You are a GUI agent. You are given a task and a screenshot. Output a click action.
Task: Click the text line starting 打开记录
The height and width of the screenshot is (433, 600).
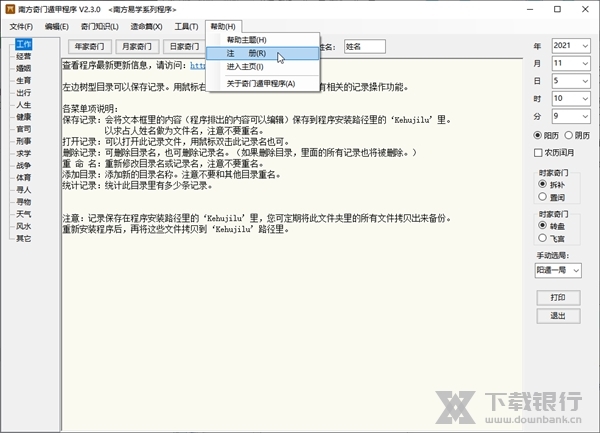click(x=176, y=142)
